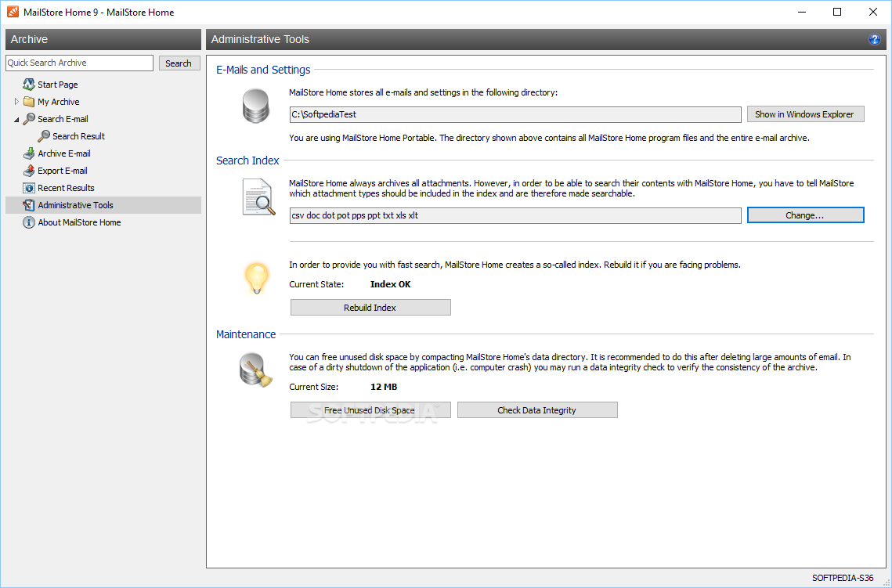
Task: Open Start Page in sidebar
Action: [x=57, y=85]
